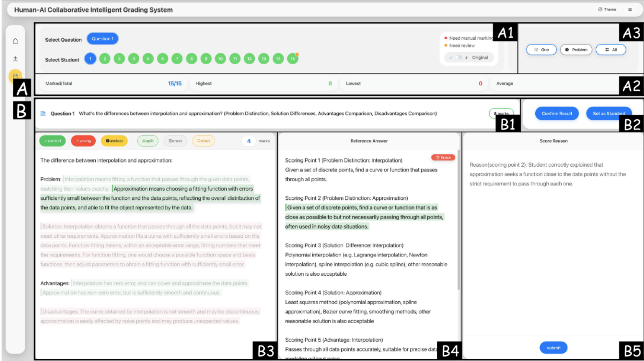The image size is (644, 361).
Task: Click the document icon beside Question 1
Action: click(43, 114)
